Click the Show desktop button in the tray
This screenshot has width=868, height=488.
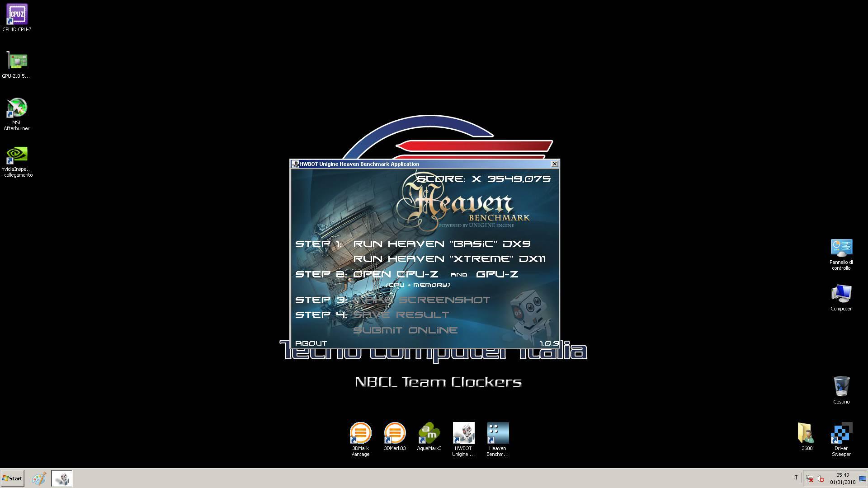863,479
